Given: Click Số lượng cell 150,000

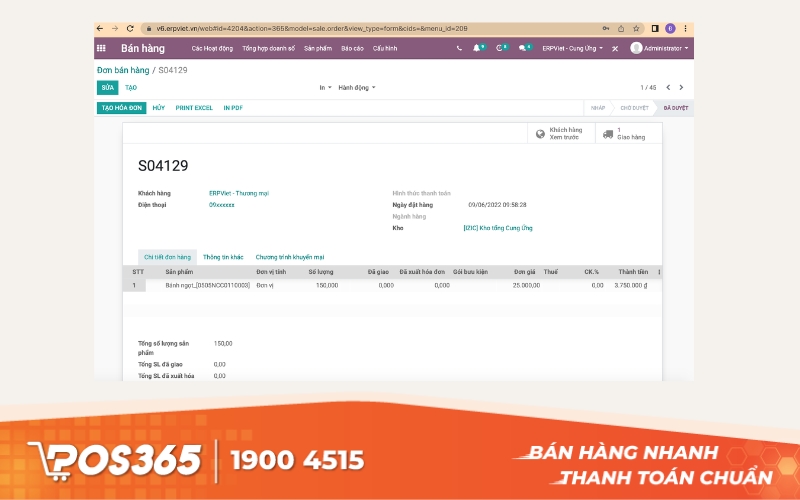Looking at the screenshot, I should [x=327, y=286].
